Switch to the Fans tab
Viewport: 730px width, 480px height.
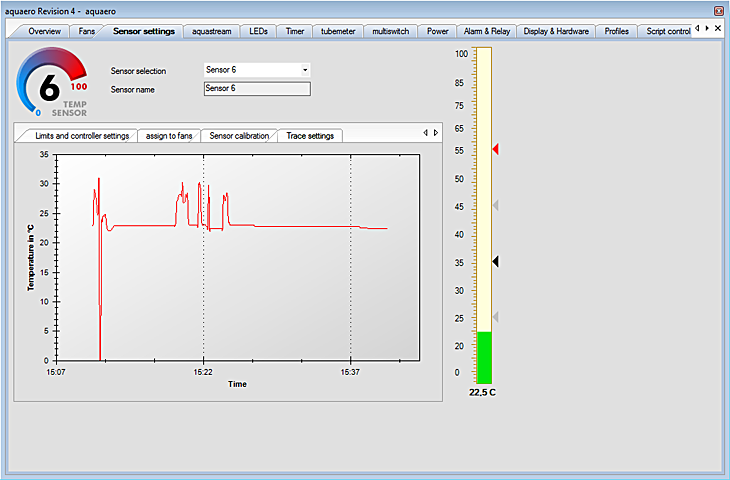click(87, 31)
